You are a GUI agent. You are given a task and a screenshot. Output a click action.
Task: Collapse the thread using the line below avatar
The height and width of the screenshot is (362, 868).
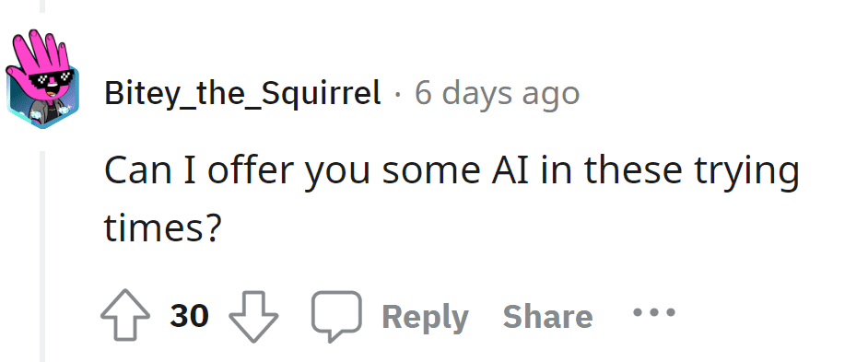click(42, 256)
